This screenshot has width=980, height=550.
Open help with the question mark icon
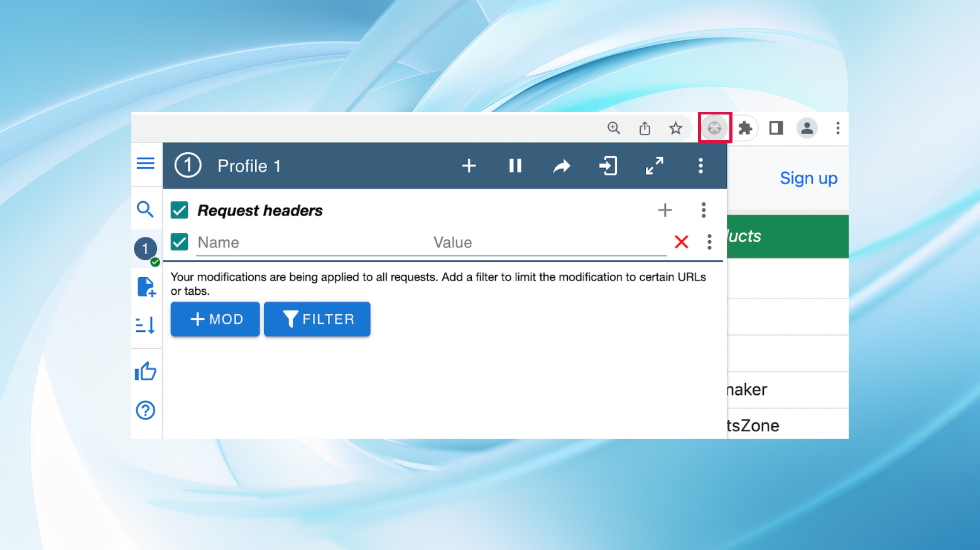(x=145, y=410)
